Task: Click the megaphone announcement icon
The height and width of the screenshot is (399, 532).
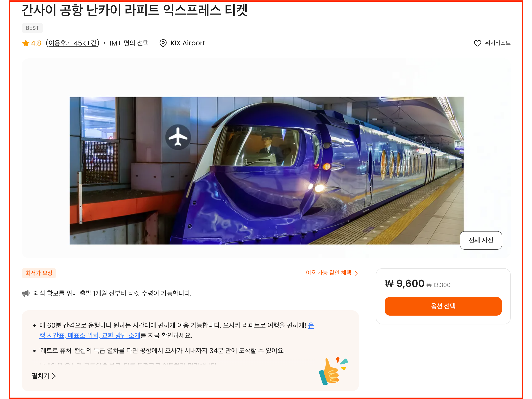Action: tap(26, 293)
